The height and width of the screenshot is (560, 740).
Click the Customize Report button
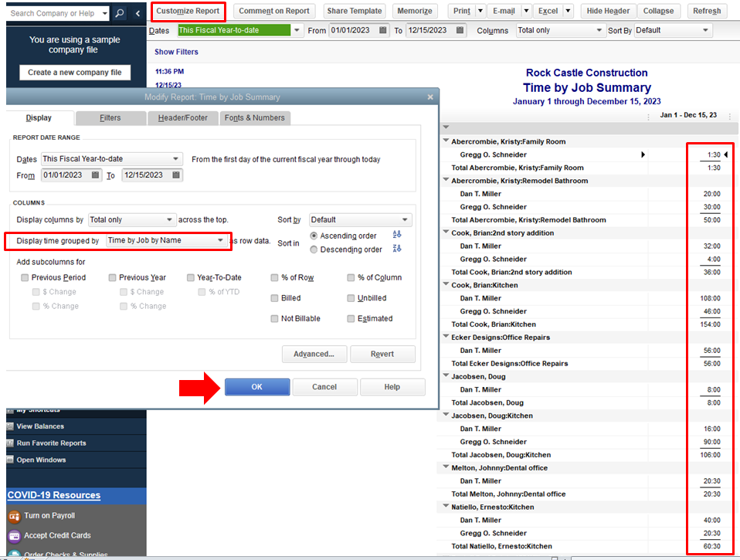click(188, 11)
